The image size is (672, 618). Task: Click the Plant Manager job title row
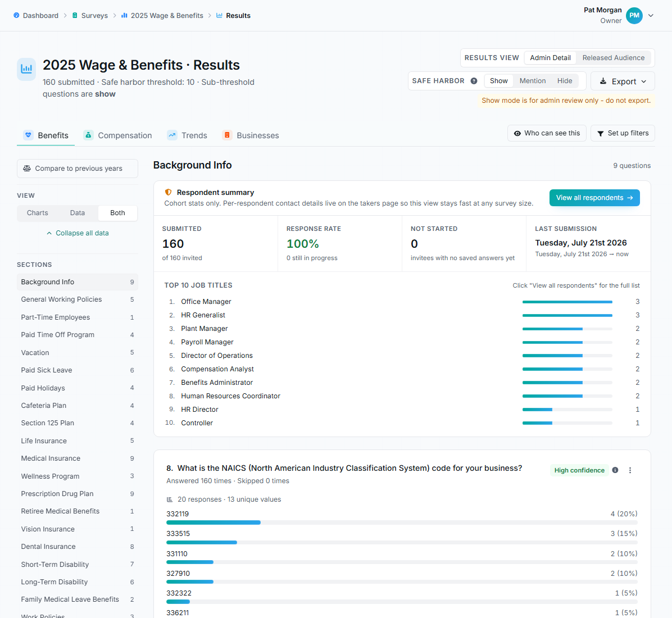point(402,329)
